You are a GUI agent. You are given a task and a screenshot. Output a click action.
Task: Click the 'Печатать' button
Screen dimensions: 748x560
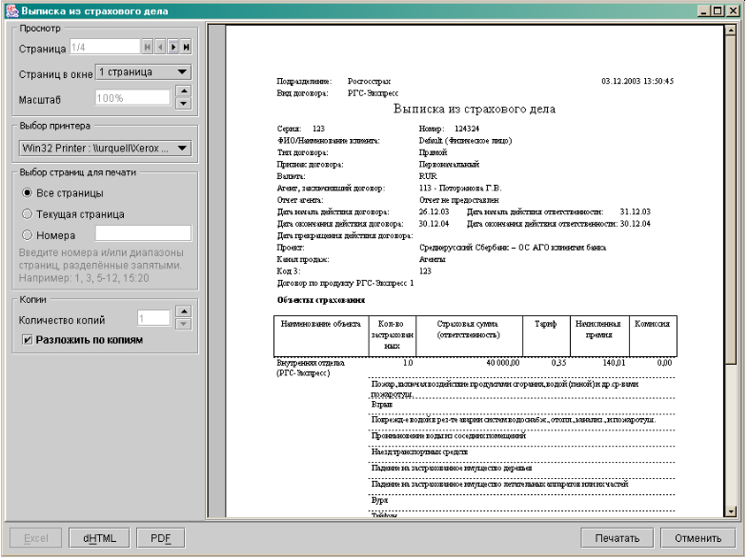coord(617,538)
